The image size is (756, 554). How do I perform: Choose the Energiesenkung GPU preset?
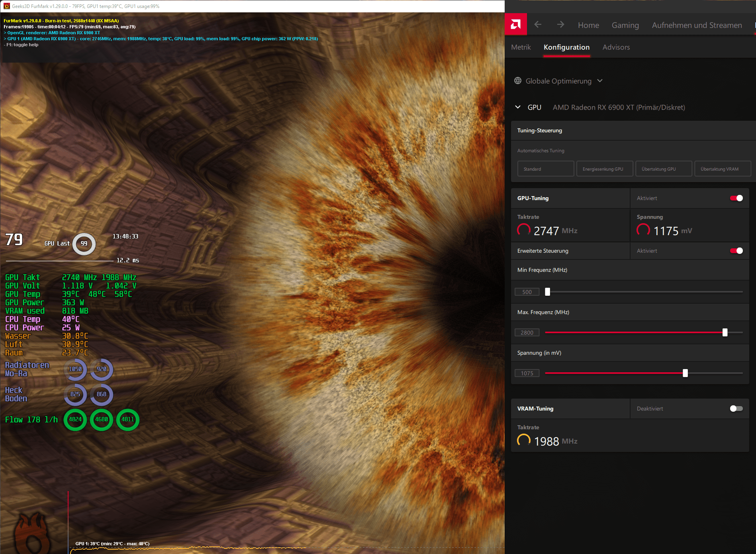[x=605, y=169]
